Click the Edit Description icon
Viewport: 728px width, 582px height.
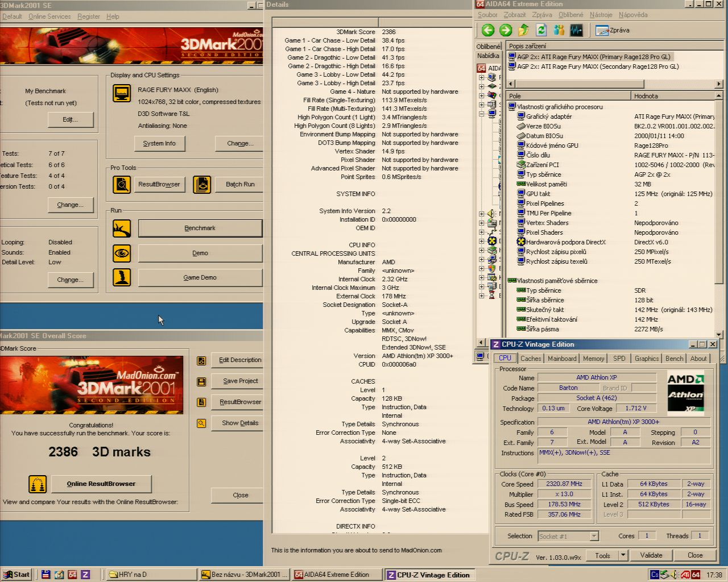(x=201, y=360)
